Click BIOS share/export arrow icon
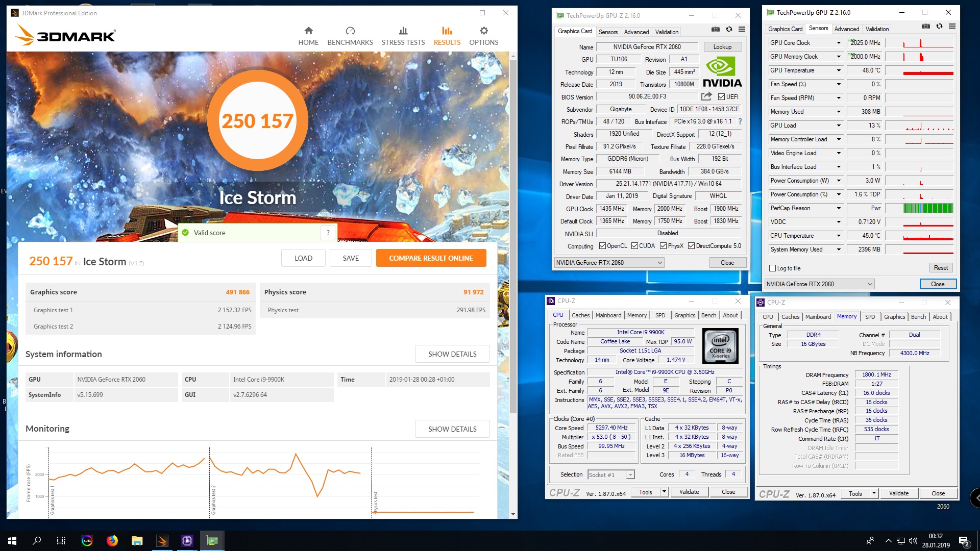This screenshot has width=980, height=551. [706, 96]
